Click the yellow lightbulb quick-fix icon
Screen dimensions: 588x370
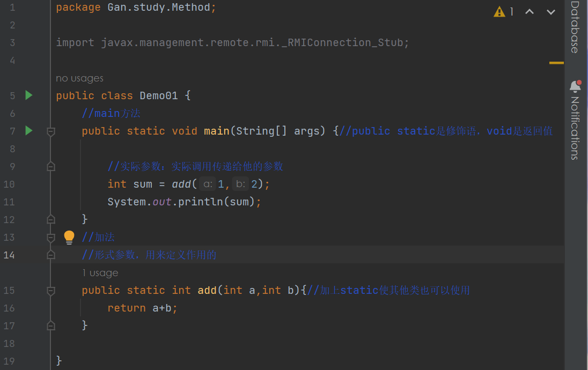tap(69, 238)
